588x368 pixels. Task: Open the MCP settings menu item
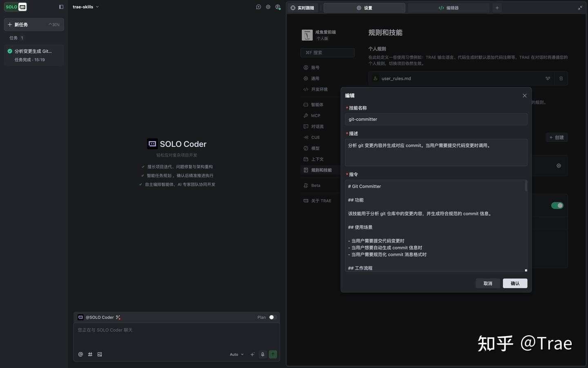point(316,116)
